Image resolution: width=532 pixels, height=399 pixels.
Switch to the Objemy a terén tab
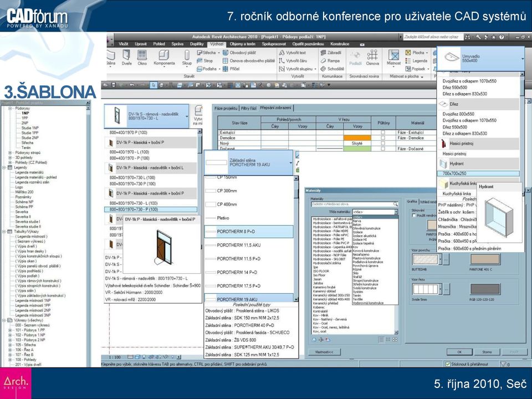(x=242, y=44)
